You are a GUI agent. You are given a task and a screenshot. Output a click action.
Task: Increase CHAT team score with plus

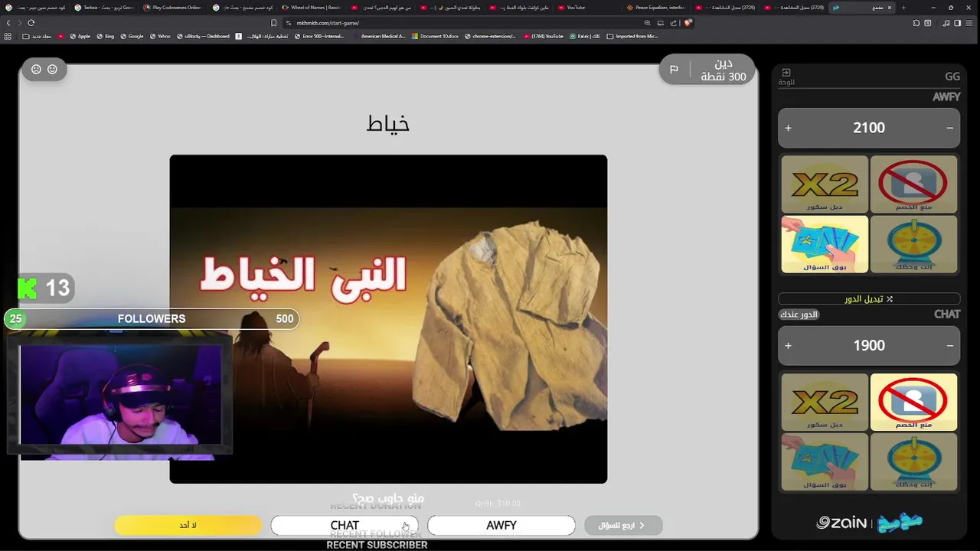coord(788,345)
